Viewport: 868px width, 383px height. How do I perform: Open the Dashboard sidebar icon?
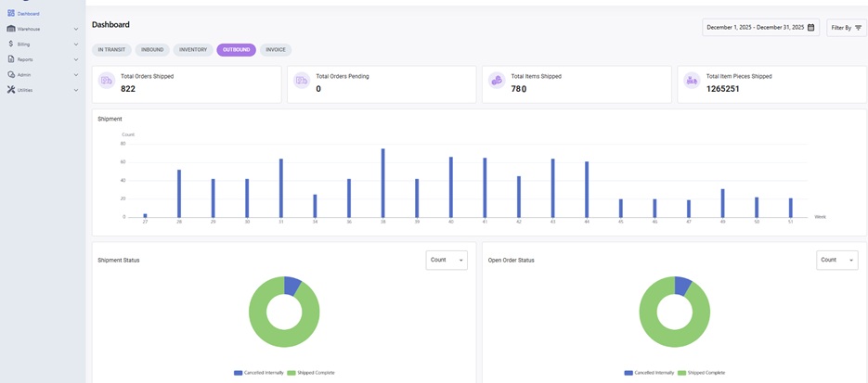pos(11,13)
